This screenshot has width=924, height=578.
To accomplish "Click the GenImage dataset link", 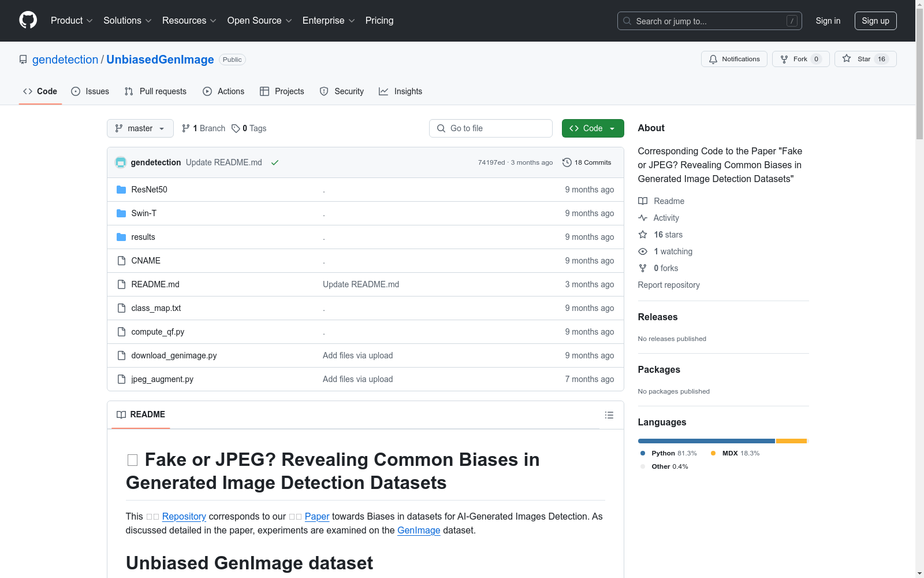I will [x=419, y=530].
